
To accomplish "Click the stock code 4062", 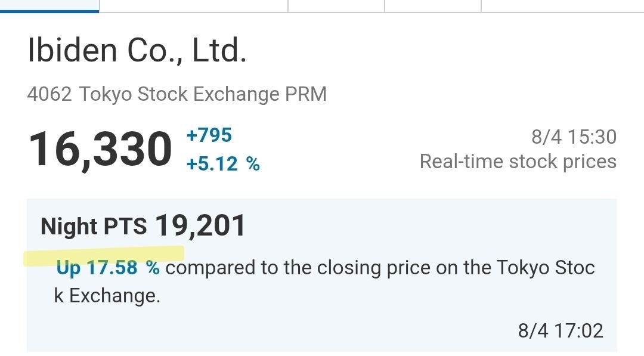I will 49,94.
